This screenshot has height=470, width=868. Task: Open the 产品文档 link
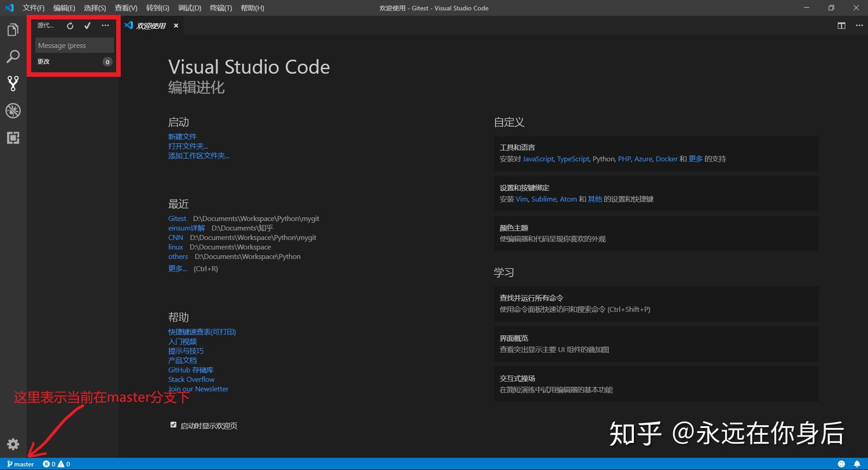click(x=182, y=360)
